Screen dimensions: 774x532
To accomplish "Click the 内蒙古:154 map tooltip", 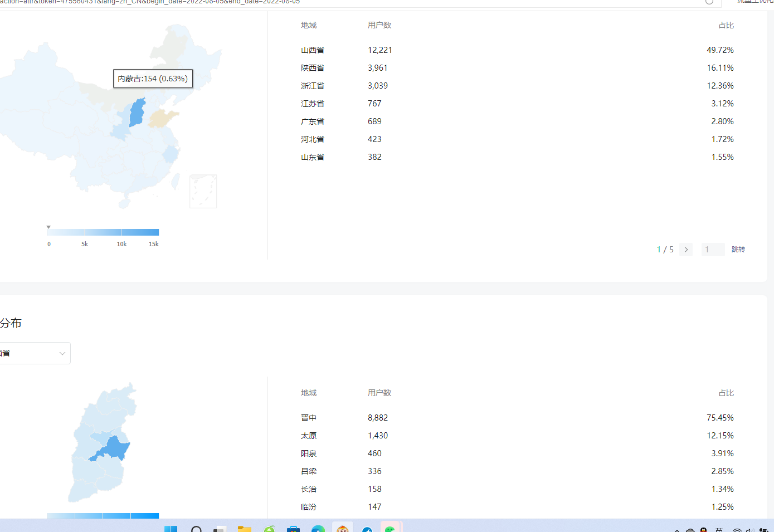I will tap(153, 79).
